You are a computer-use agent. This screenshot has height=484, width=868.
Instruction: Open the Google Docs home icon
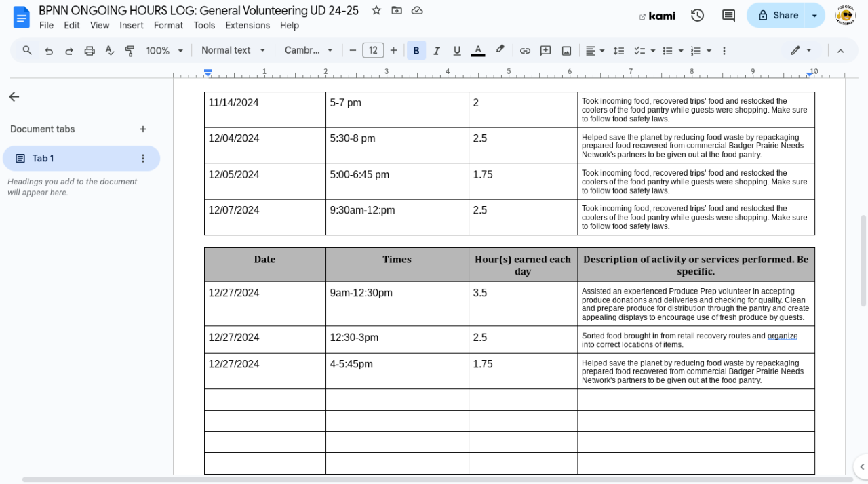(22, 17)
